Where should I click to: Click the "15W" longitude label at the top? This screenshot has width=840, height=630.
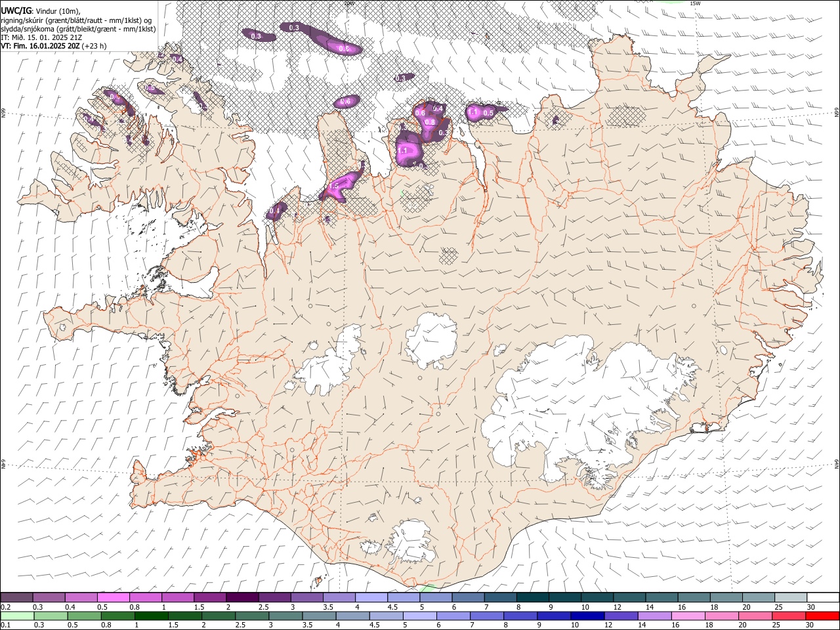(695, 3)
